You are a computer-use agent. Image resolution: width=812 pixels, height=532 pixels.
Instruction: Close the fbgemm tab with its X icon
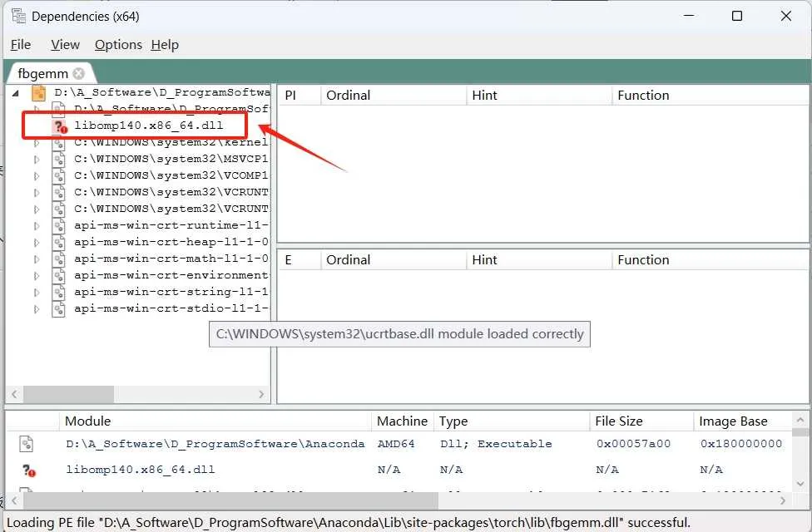coord(79,73)
